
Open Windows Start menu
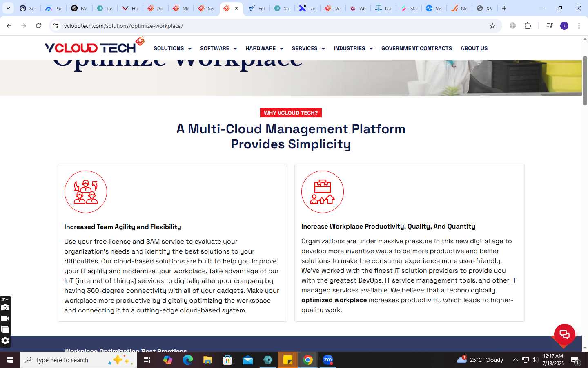click(x=10, y=360)
